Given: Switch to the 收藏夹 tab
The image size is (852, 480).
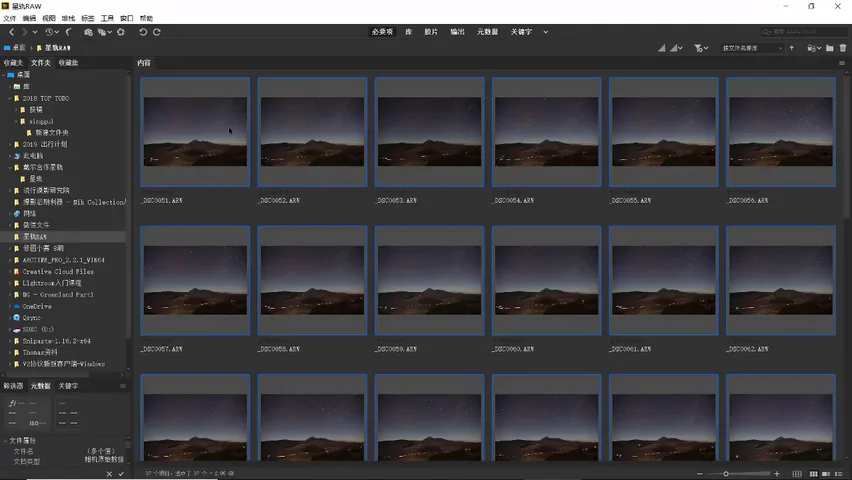Looking at the screenshot, I should (13, 63).
